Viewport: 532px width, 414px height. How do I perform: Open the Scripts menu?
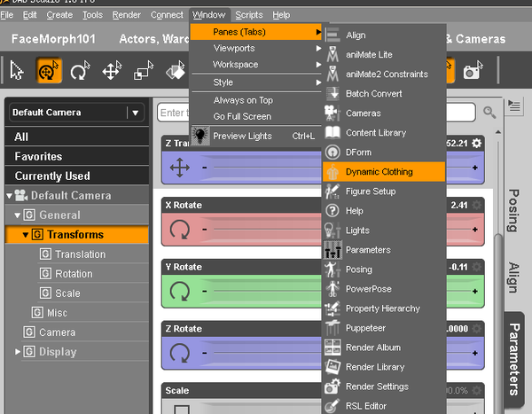click(x=249, y=15)
